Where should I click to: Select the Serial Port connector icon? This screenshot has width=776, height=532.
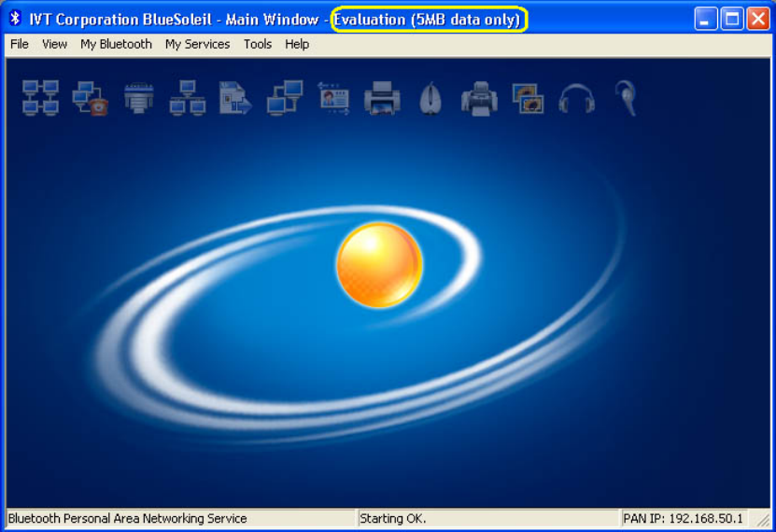[138, 98]
